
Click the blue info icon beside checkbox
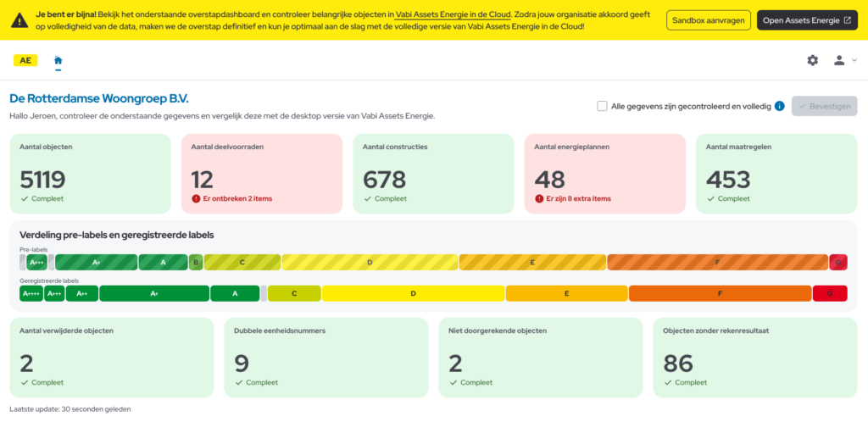coord(779,106)
